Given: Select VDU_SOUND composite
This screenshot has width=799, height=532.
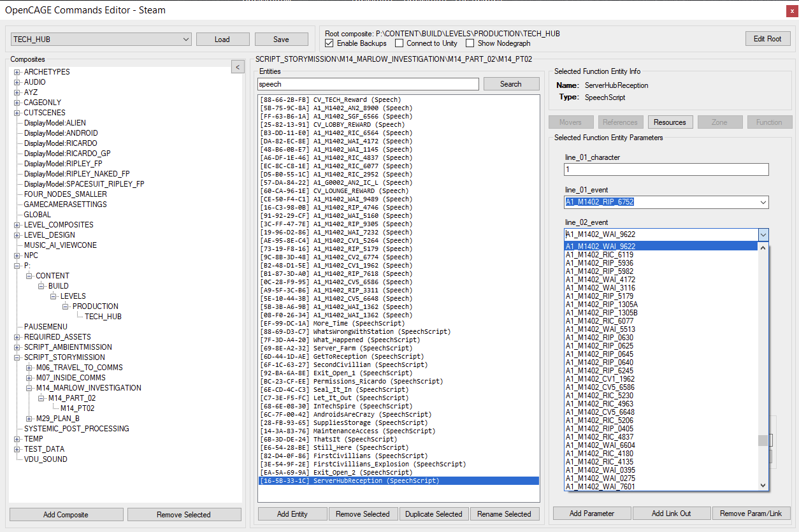Looking at the screenshot, I should (x=46, y=459).
